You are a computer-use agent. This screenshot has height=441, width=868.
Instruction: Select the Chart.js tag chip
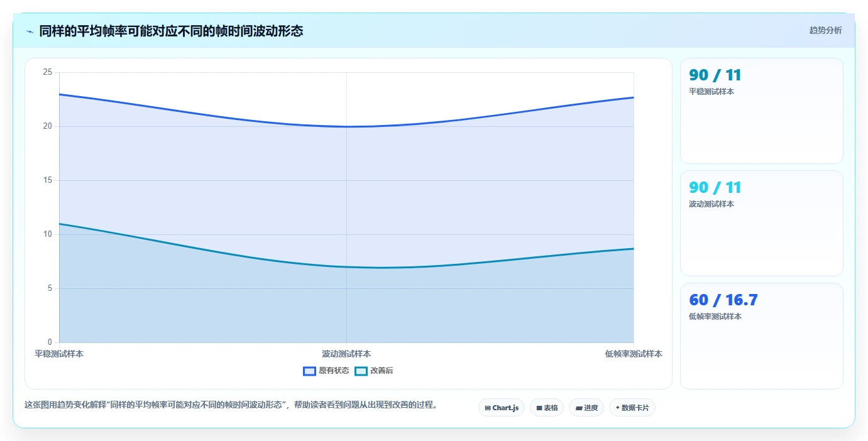click(x=502, y=408)
